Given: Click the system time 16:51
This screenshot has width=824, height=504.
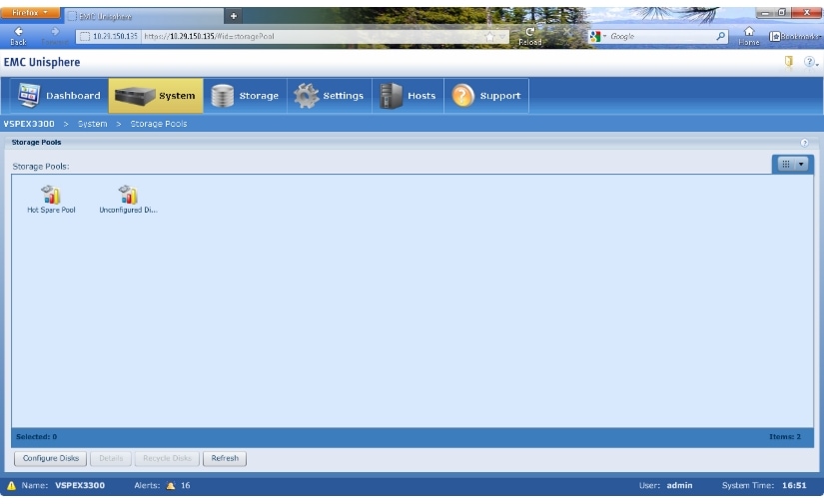Looking at the screenshot, I should point(794,486).
